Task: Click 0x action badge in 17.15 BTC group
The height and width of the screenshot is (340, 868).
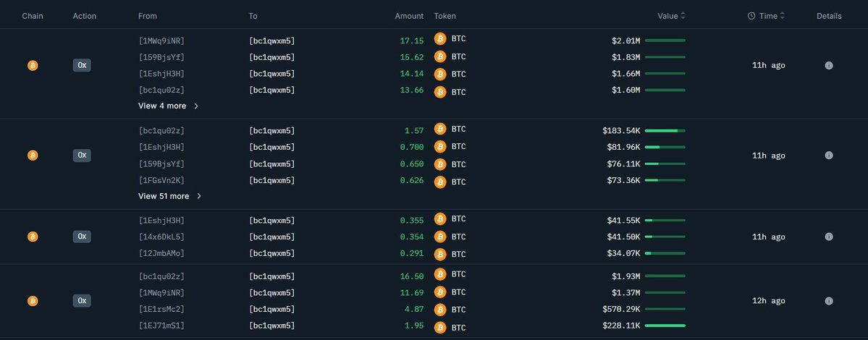Action: tap(82, 65)
